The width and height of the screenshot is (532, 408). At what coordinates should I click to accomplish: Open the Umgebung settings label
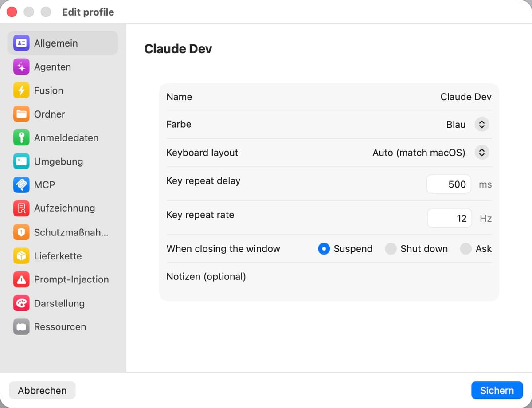coord(59,161)
